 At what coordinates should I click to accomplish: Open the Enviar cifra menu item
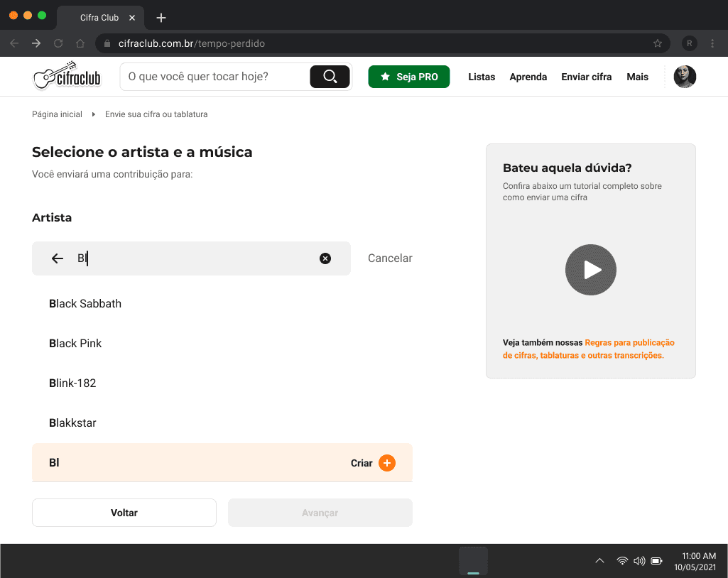click(587, 77)
